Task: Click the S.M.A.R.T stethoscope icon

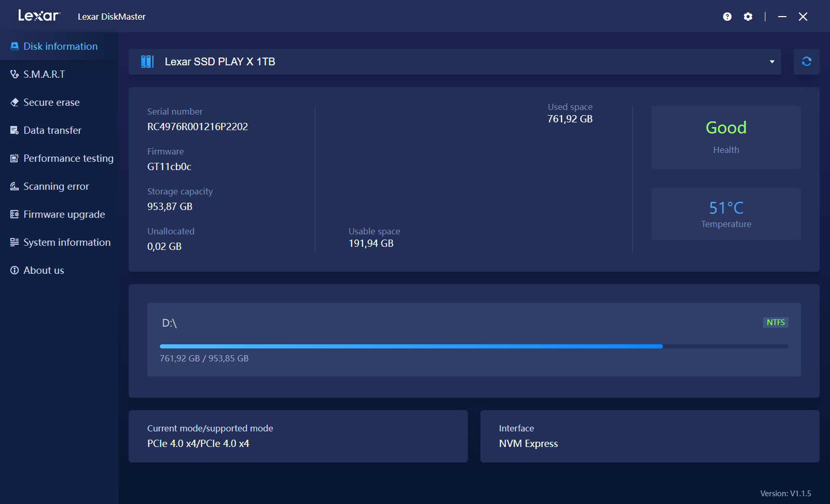Action: point(15,75)
